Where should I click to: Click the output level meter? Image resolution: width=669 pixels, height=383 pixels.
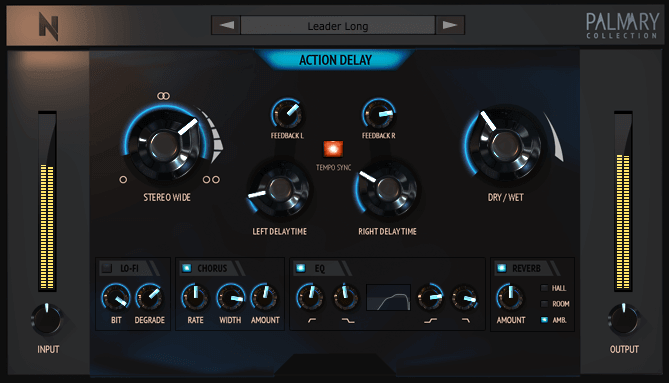point(623,201)
